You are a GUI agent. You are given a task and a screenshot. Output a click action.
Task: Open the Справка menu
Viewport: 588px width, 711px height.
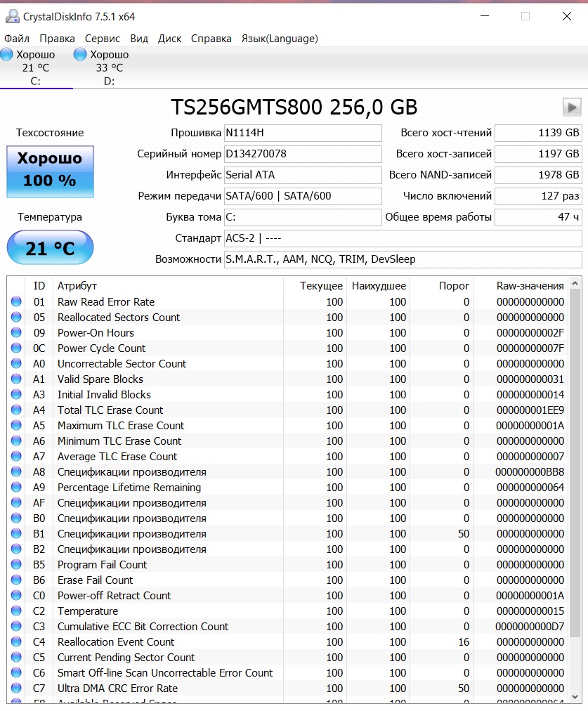[211, 39]
